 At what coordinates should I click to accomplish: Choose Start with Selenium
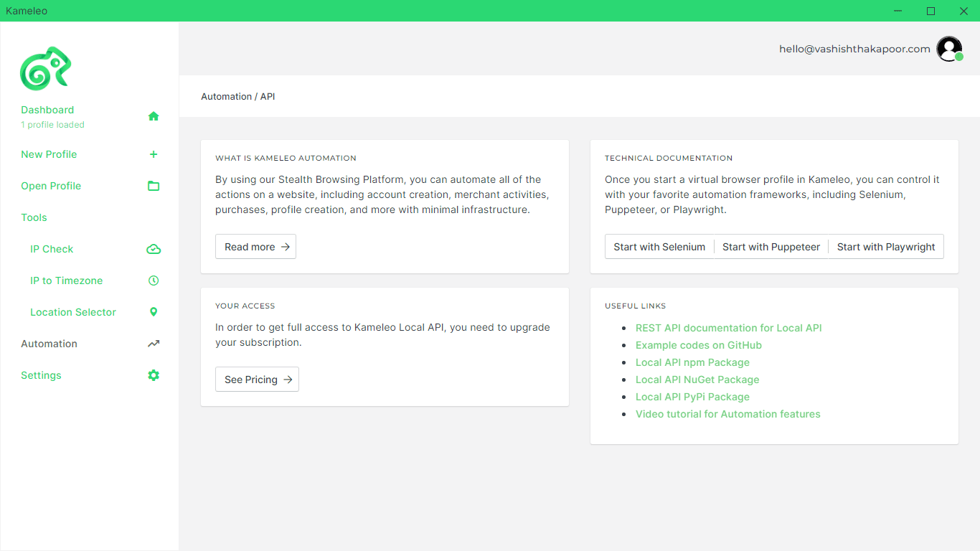659,247
